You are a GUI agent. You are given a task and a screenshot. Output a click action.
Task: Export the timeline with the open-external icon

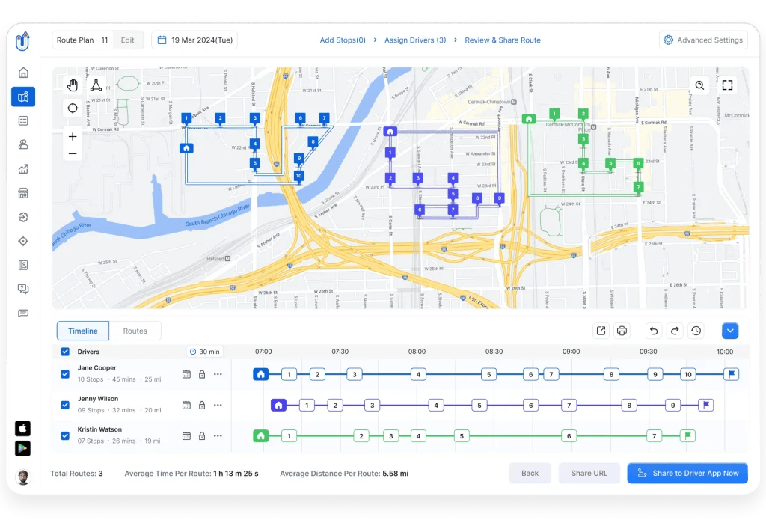[x=601, y=331]
